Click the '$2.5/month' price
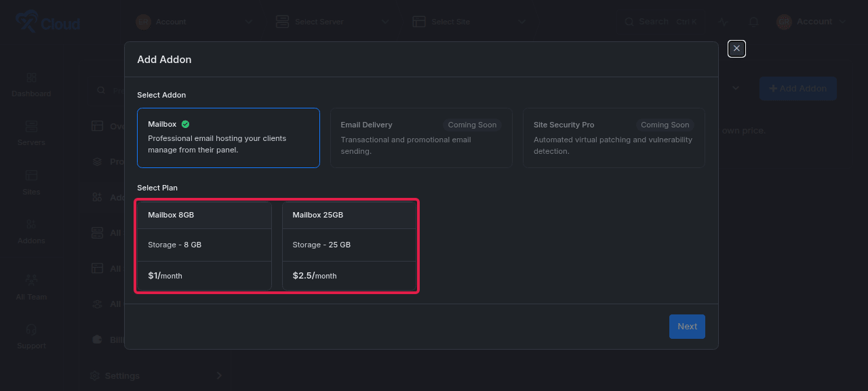The width and height of the screenshot is (868, 391). click(315, 276)
